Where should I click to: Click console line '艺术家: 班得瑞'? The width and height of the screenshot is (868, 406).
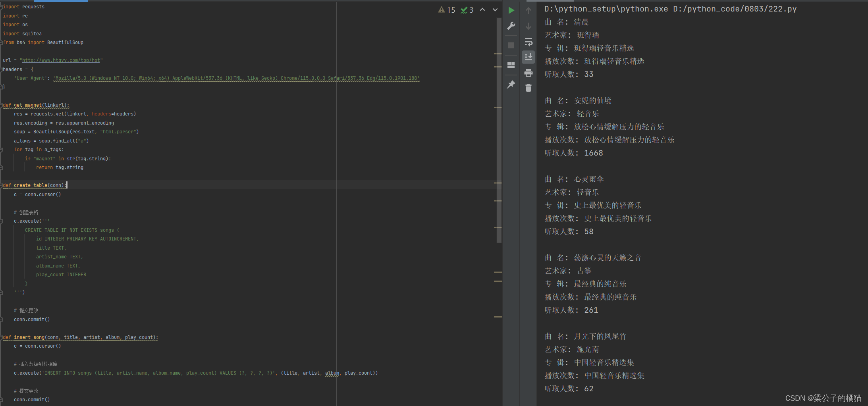pyautogui.click(x=572, y=35)
